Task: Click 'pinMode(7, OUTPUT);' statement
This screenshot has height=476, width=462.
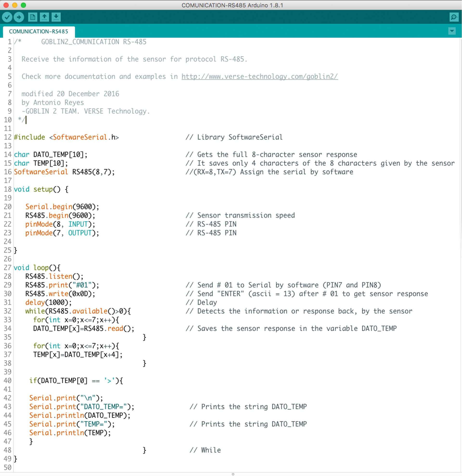Action: coord(62,233)
